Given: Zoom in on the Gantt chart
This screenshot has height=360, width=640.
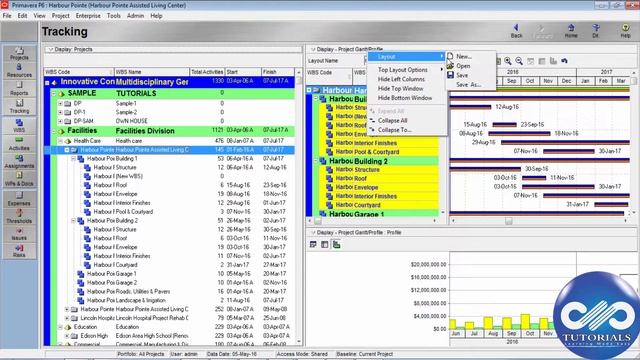Looking at the screenshot, I should tap(508, 61).
